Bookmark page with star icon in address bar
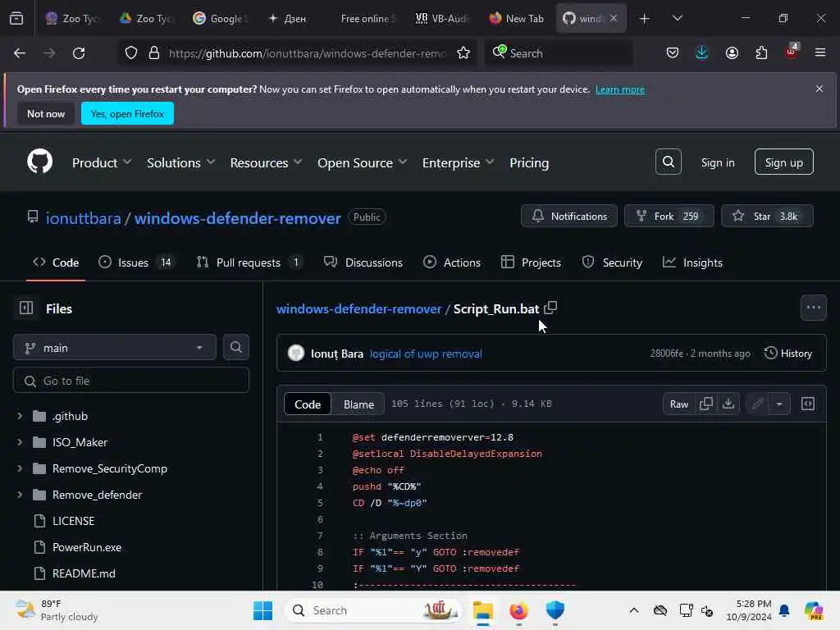This screenshot has width=840, height=630. coord(463,53)
